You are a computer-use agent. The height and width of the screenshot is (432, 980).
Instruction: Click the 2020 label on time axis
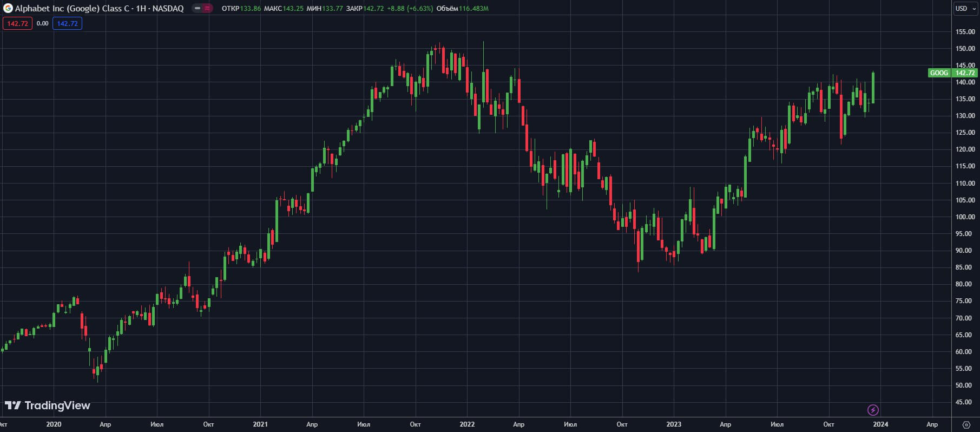point(54,424)
